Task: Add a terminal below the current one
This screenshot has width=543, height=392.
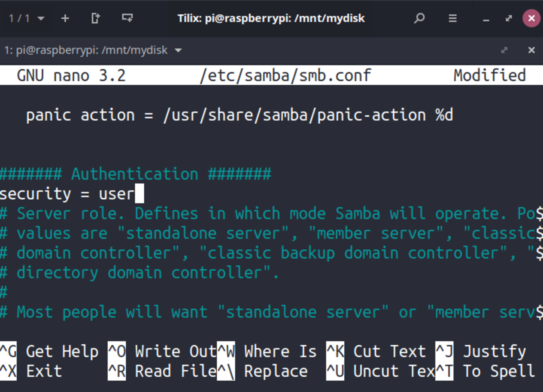Action: [127, 18]
